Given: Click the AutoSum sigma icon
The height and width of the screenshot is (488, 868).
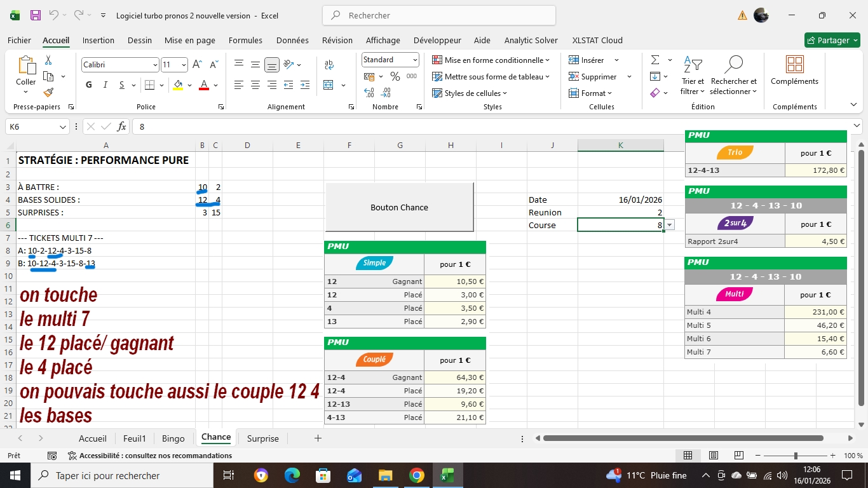Looking at the screenshot, I should pyautogui.click(x=655, y=60).
